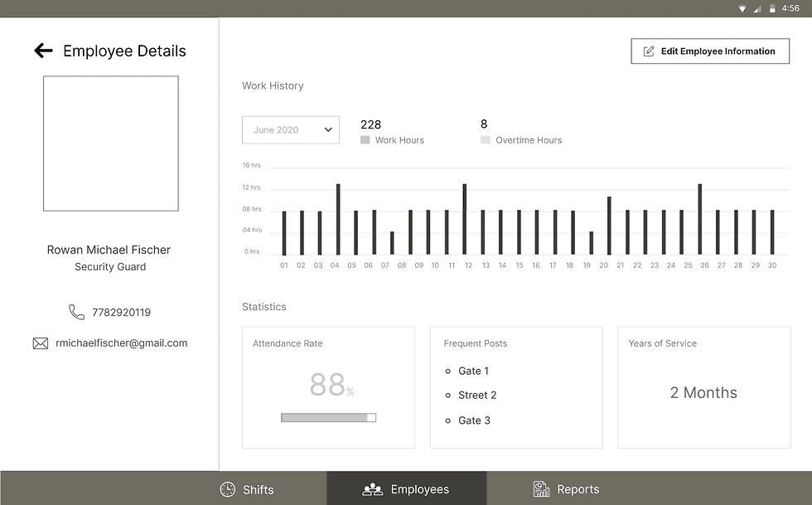Switch to the Shifts tab

pos(247,489)
